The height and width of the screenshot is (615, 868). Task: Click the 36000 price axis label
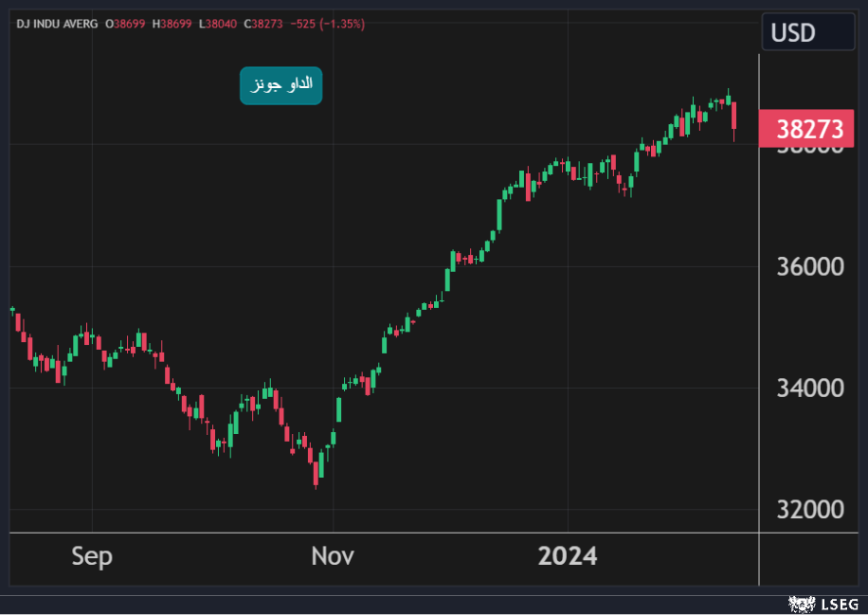(x=810, y=267)
